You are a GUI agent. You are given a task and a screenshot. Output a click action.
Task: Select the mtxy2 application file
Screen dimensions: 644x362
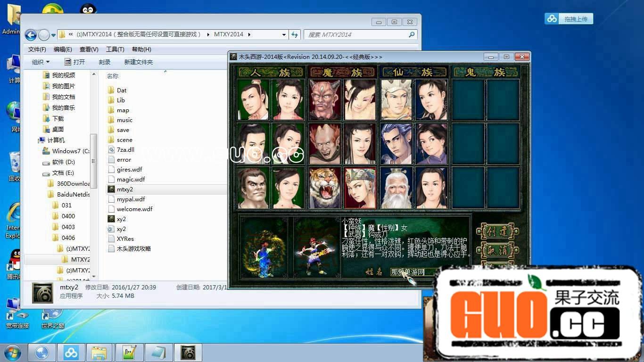(120, 189)
